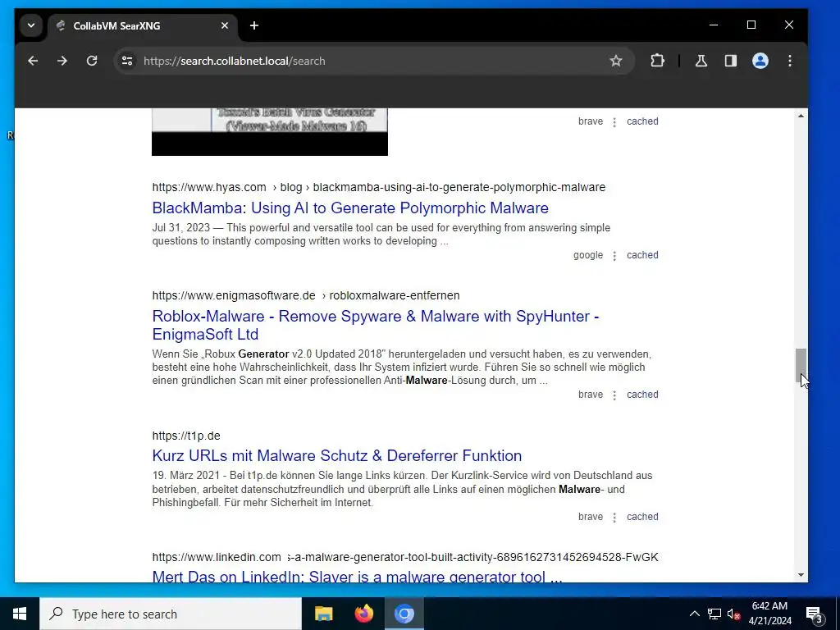Bookmark this page with the star icon
This screenshot has width=840, height=630.
(616, 61)
